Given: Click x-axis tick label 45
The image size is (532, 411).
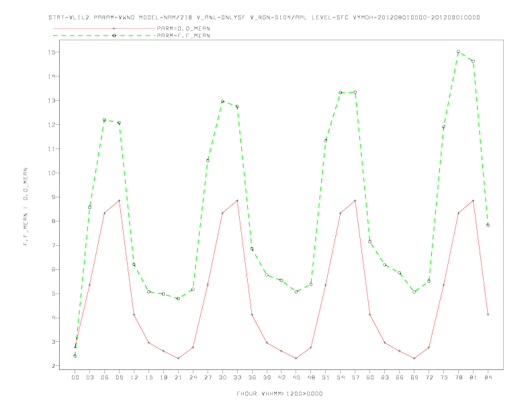Looking at the screenshot, I should pos(296,377).
